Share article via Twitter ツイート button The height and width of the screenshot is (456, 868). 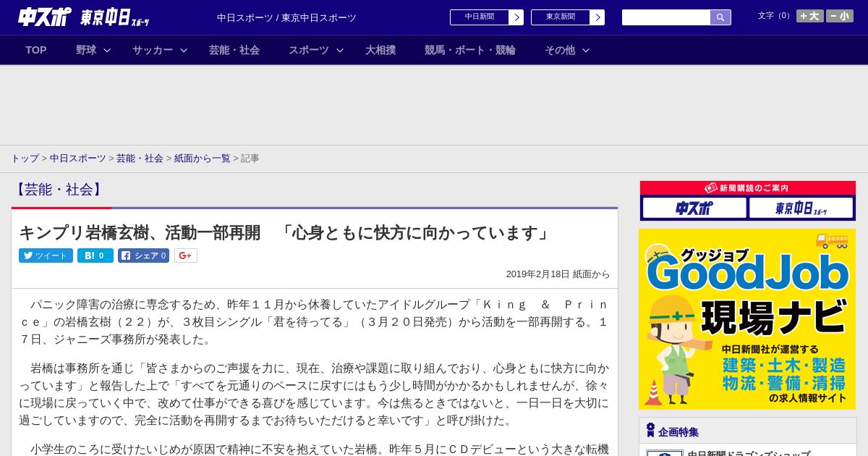point(46,256)
